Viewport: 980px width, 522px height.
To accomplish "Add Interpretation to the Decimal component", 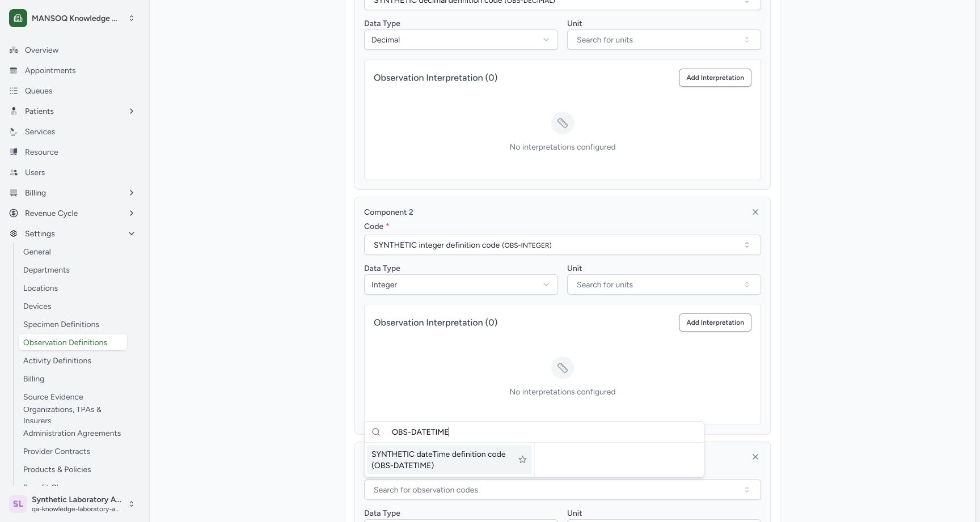I will click(x=715, y=78).
